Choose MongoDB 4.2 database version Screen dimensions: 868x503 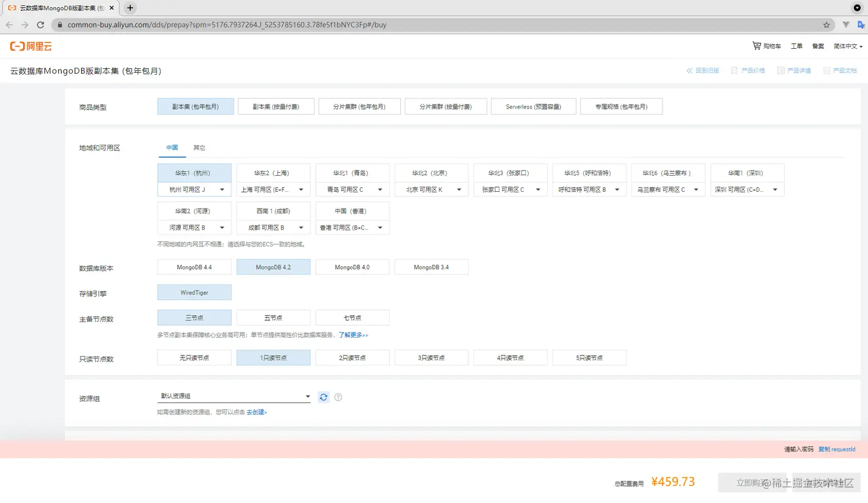[273, 267]
